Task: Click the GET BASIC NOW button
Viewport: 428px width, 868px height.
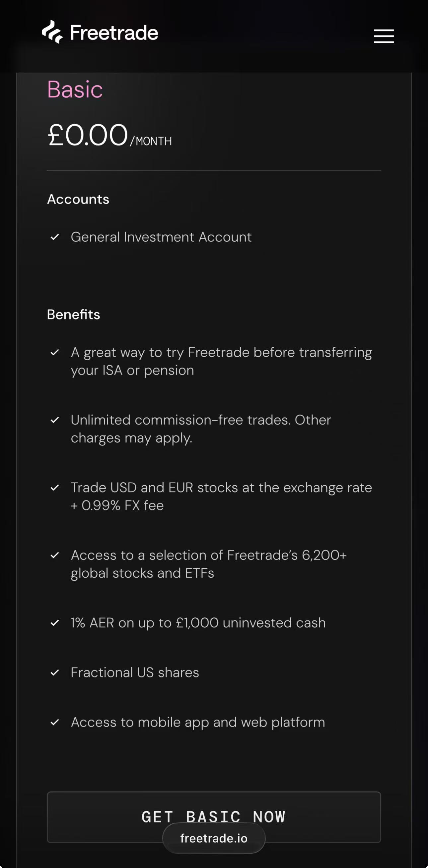Action: (214, 817)
